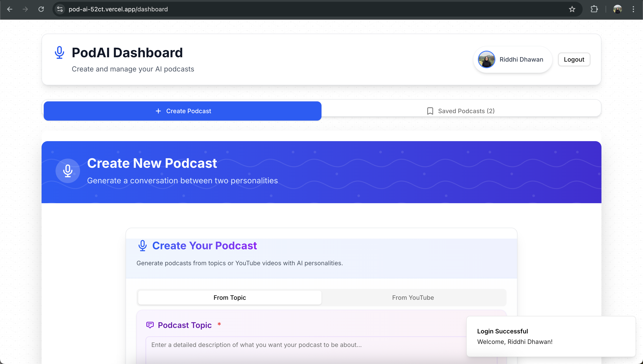Click the Podcast Topic chat bubble icon
The height and width of the screenshot is (364, 643).
150,325
